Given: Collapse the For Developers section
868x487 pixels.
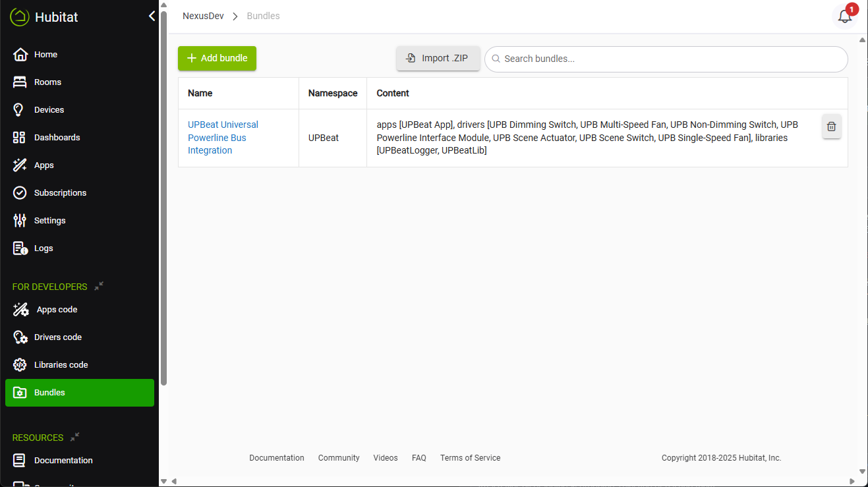Looking at the screenshot, I should click(99, 286).
